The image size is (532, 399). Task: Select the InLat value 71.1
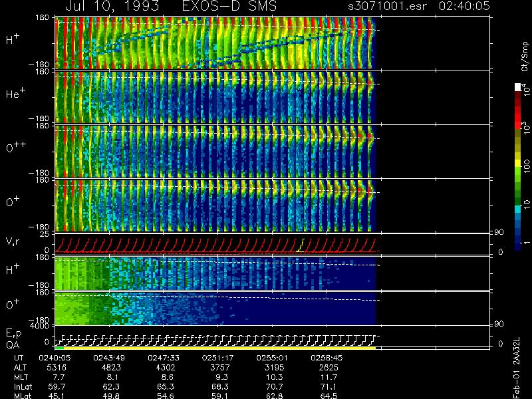329,386
